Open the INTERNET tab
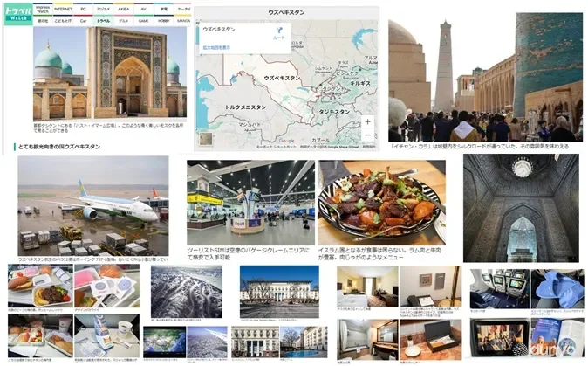 (63, 9)
